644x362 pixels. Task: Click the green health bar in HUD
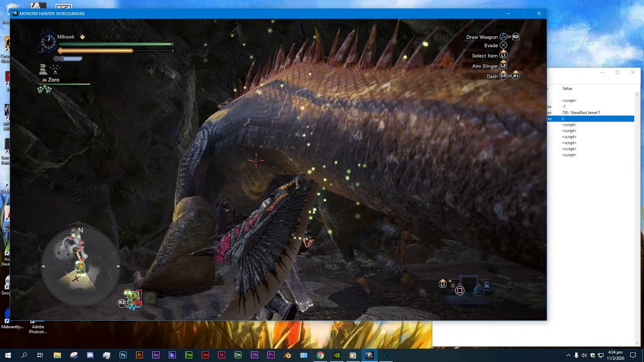click(116, 44)
